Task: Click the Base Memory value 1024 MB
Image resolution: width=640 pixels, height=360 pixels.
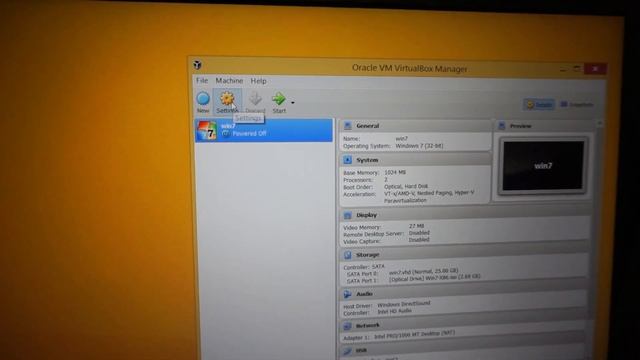Action: [395, 172]
